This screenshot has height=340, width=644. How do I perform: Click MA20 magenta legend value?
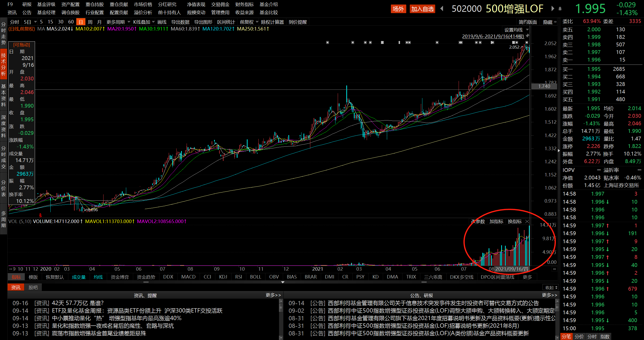122,29
